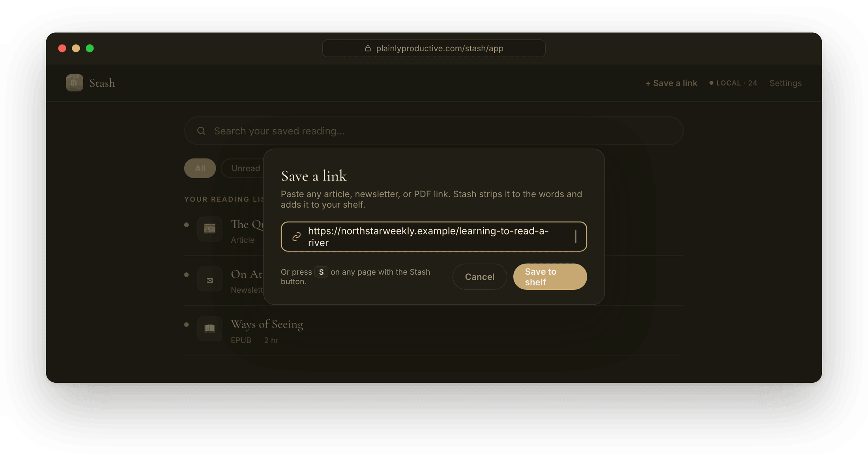868x460 pixels.
Task: Click the LOCAL status dot indicator
Action: (711, 83)
